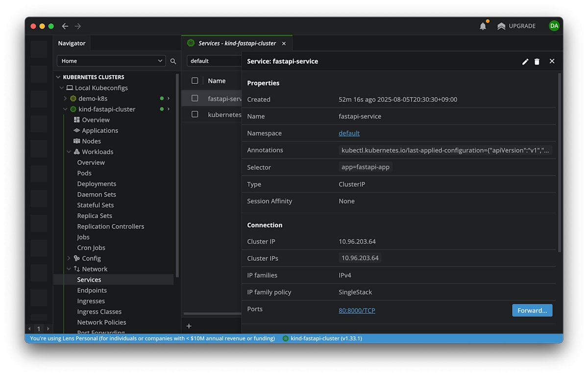Collapse the Workloads section

(x=69, y=152)
